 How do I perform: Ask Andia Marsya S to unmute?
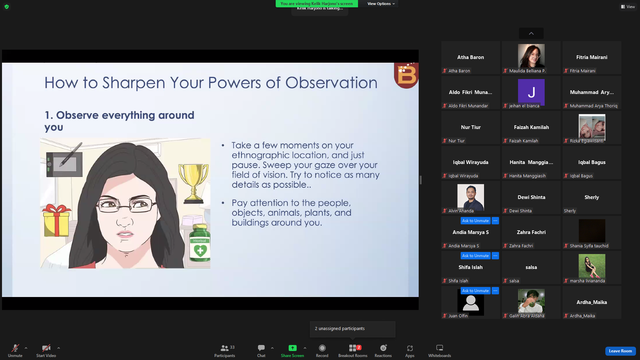pyautogui.click(x=476, y=221)
